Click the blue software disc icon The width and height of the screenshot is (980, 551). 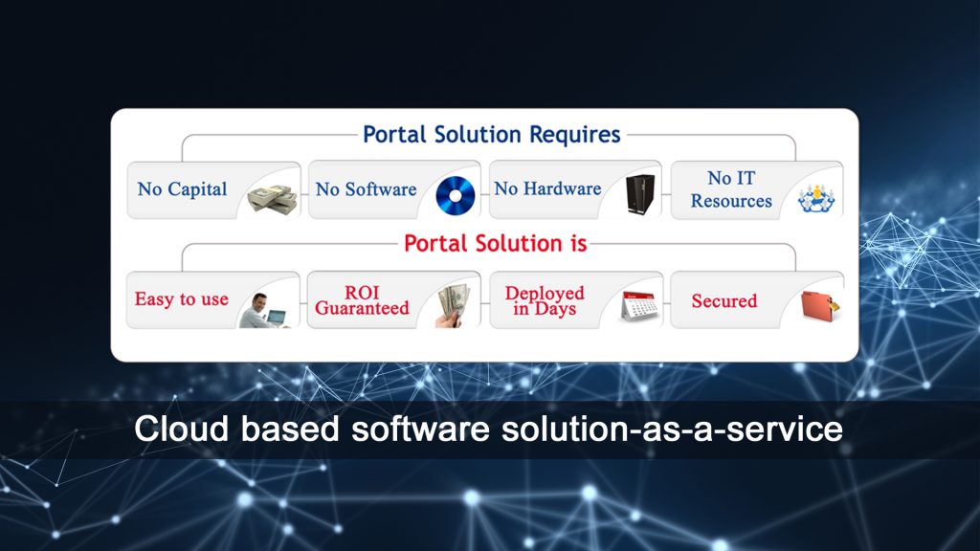(455, 196)
